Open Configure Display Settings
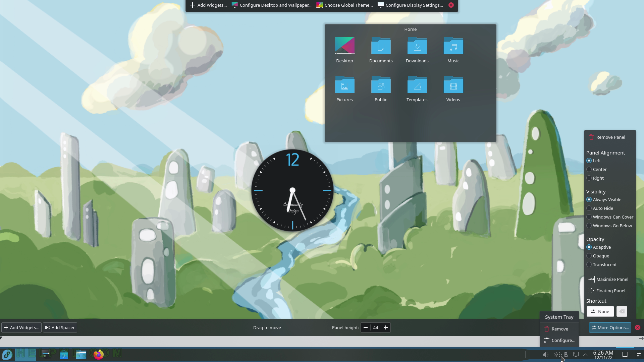The width and height of the screenshot is (644, 362). pos(410,5)
